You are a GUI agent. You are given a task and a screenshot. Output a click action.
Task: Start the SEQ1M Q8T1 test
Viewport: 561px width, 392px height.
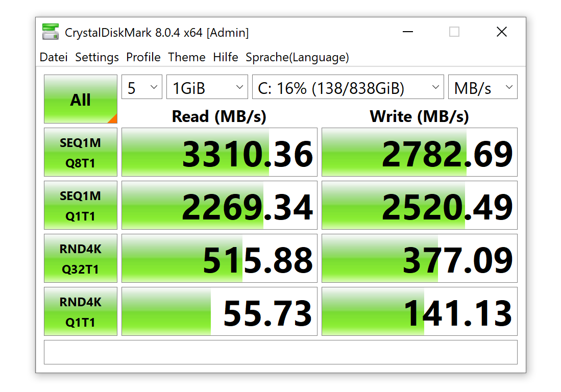point(81,152)
